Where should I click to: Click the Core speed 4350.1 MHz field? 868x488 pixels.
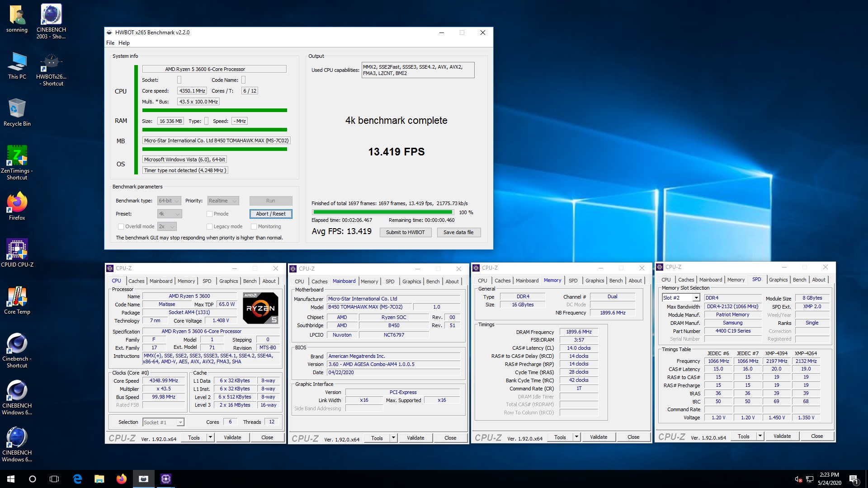click(192, 91)
